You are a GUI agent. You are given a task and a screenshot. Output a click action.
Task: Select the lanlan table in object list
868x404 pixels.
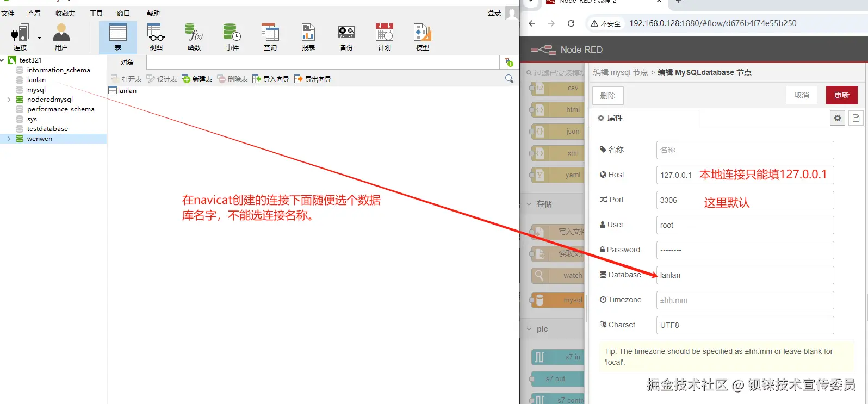click(x=122, y=90)
